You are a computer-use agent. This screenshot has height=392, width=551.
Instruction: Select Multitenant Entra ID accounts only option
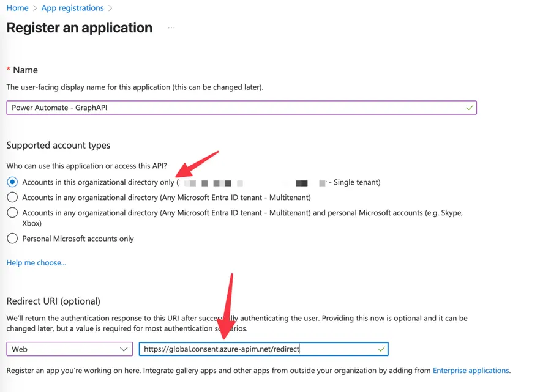tap(12, 198)
